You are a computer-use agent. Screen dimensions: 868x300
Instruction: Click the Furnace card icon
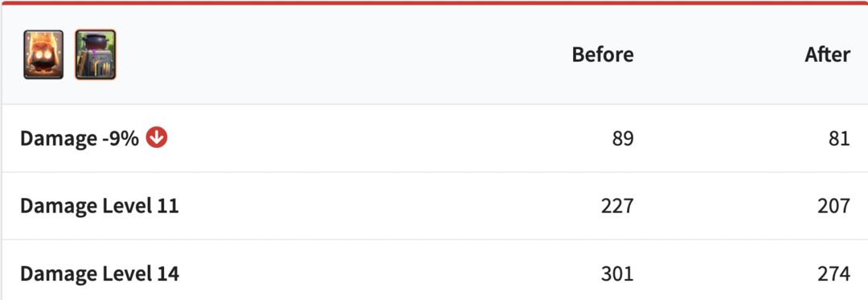point(95,54)
